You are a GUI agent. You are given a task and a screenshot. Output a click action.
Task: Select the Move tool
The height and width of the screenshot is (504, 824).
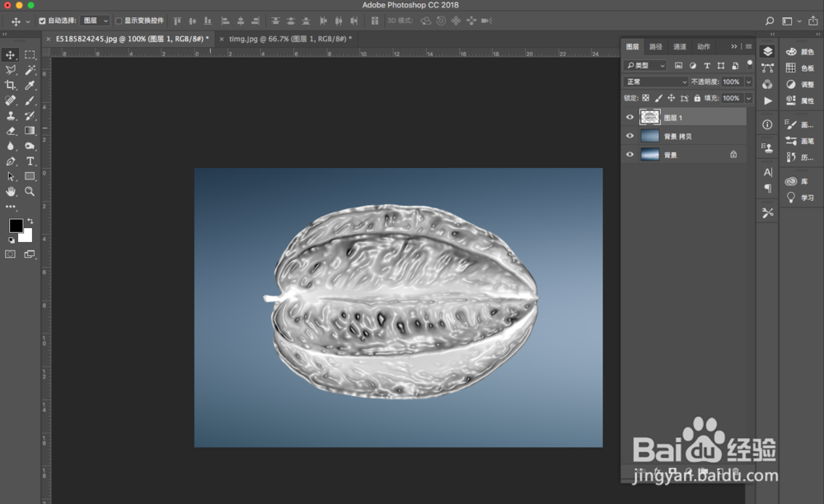coord(11,54)
